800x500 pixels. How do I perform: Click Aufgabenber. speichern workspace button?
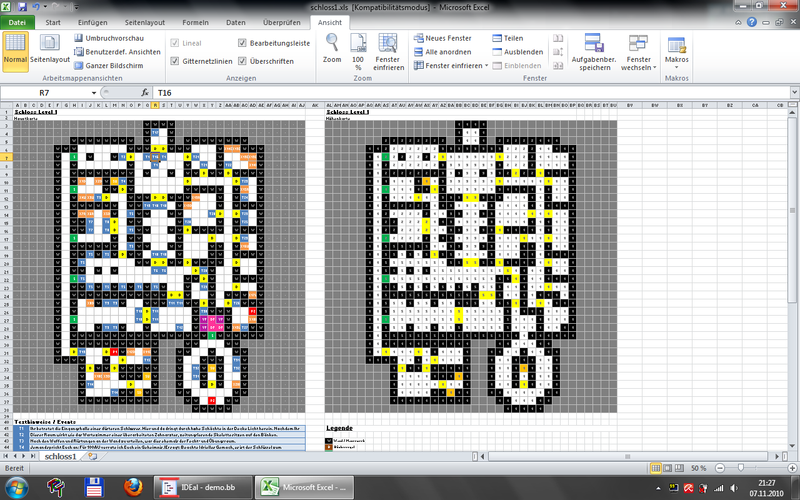pos(594,51)
